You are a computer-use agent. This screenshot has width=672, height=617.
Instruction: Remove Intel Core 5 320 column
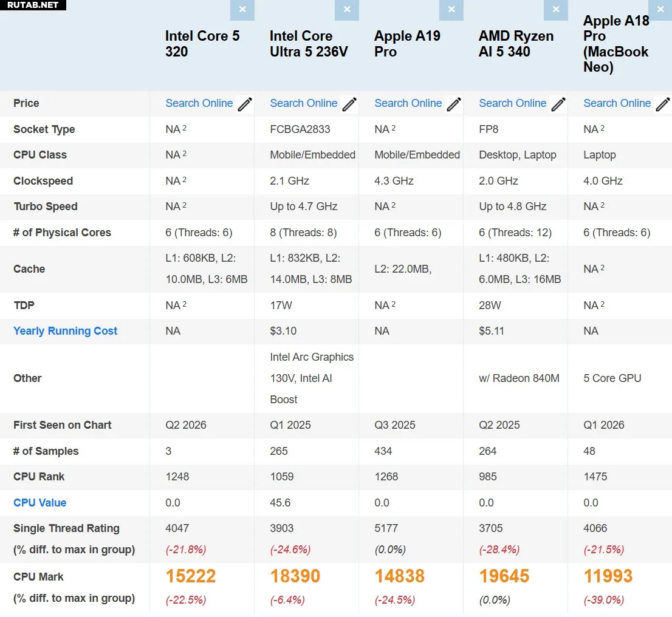pyautogui.click(x=242, y=10)
